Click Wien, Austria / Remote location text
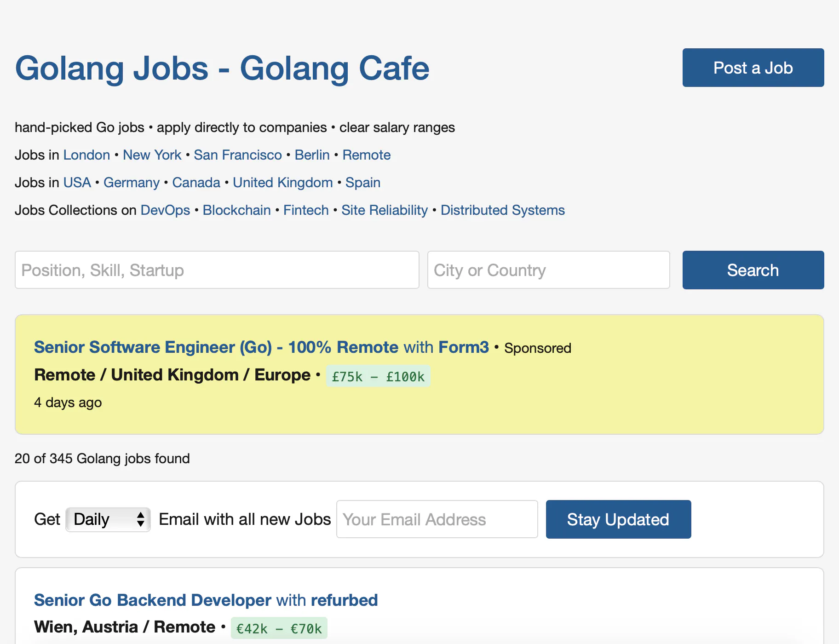 click(125, 627)
